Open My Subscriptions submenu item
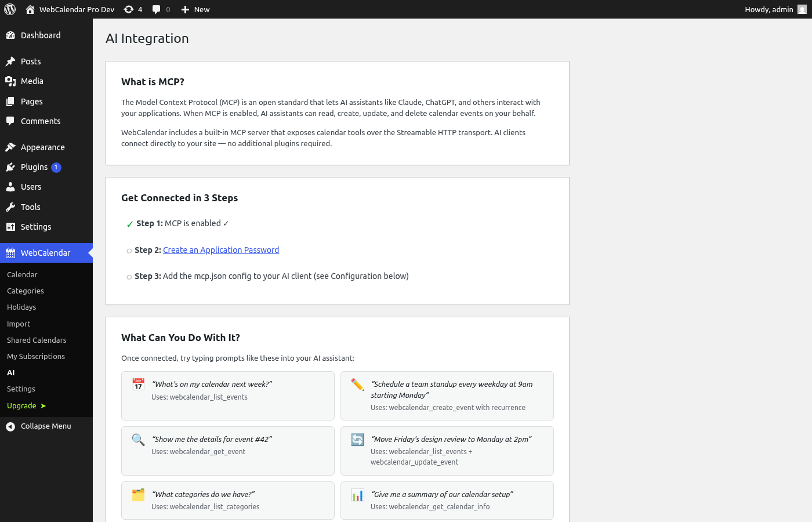Screen dimensions: 812x522 point(36,357)
